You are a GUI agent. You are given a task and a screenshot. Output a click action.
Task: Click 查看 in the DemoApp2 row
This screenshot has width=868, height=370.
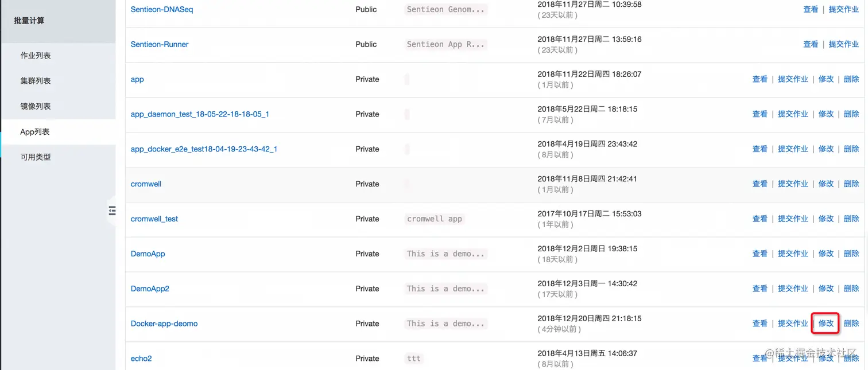760,289
